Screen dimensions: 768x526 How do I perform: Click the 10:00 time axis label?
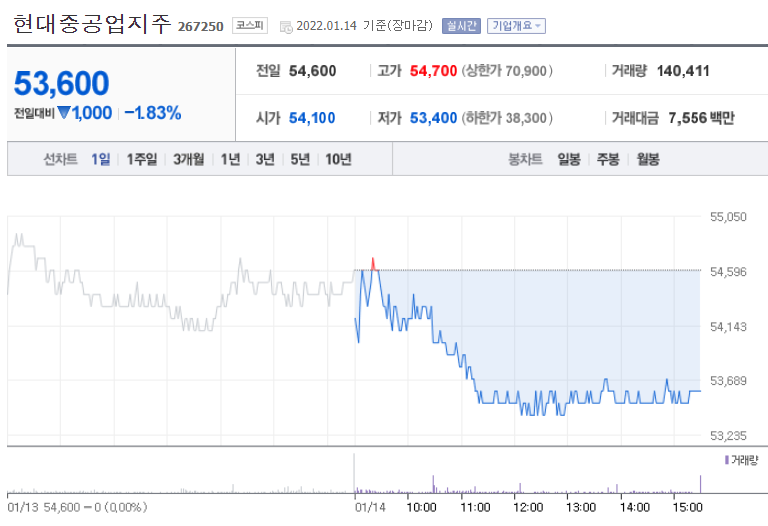[421, 507]
